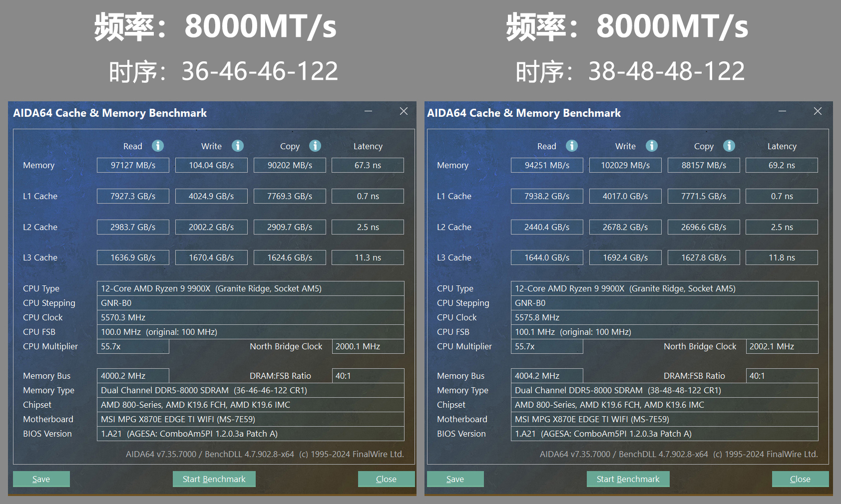This screenshot has height=504, width=841.
Task: Minimize the right AIDA64 window
Action: pyautogui.click(x=783, y=111)
